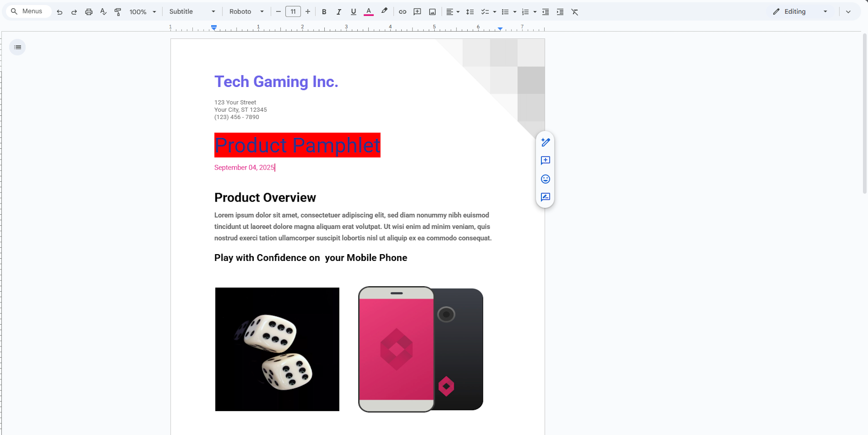The image size is (868, 435).
Task: Apply italic formatting
Action: (339, 12)
